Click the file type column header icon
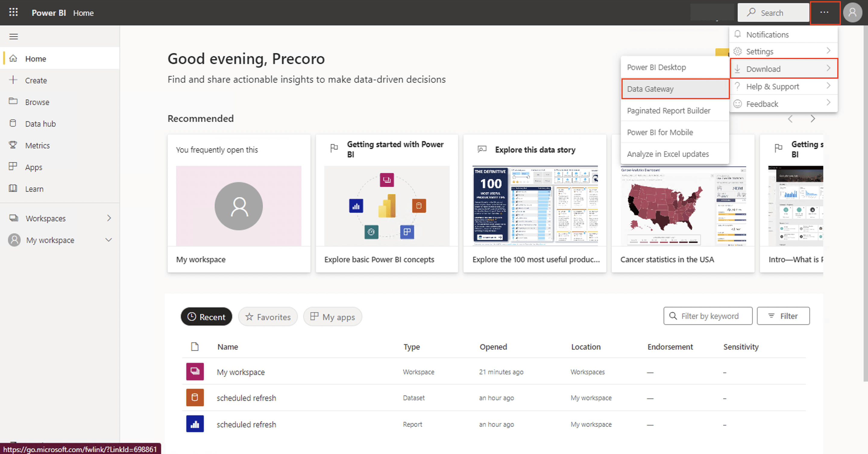Image resolution: width=868 pixels, height=454 pixels. (x=195, y=346)
